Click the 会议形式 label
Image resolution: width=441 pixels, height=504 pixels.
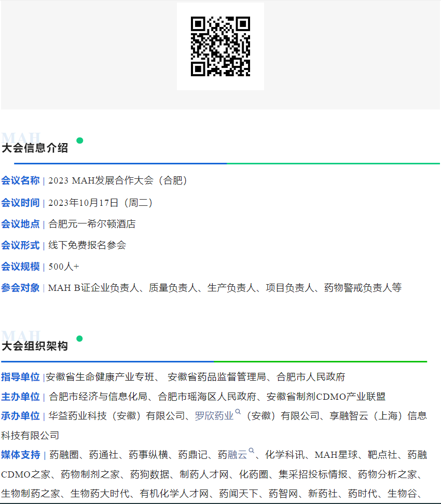click(x=20, y=245)
